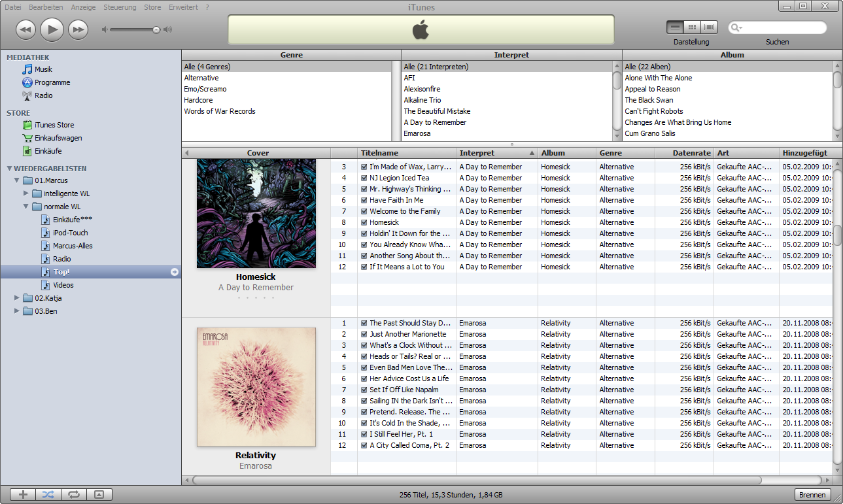Focus the Suchen search field
This screenshot has height=504, width=843.
[x=777, y=28]
